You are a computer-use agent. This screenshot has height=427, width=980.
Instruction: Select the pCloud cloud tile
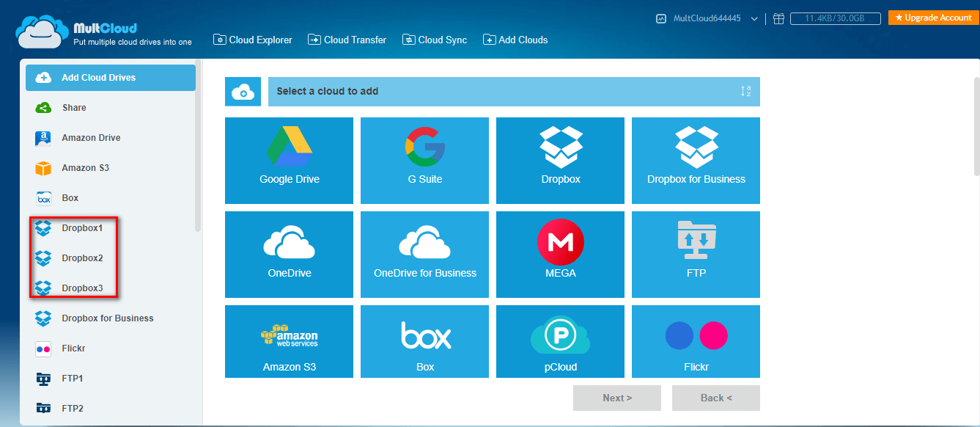(560, 341)
